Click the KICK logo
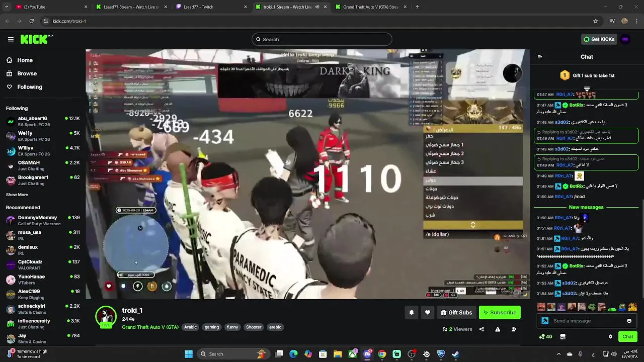 (37, 39)
